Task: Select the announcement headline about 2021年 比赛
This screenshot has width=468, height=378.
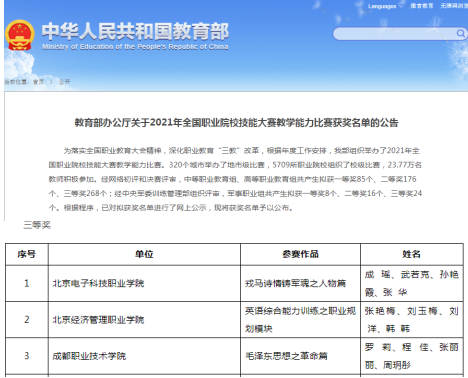Action: pos(236,123)
